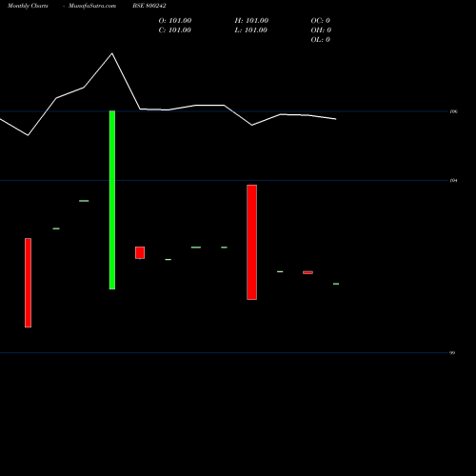This screenshot has width=476, height=476.
Task: Click the 'Monthly Charts' title text
Action: [28, 6]
